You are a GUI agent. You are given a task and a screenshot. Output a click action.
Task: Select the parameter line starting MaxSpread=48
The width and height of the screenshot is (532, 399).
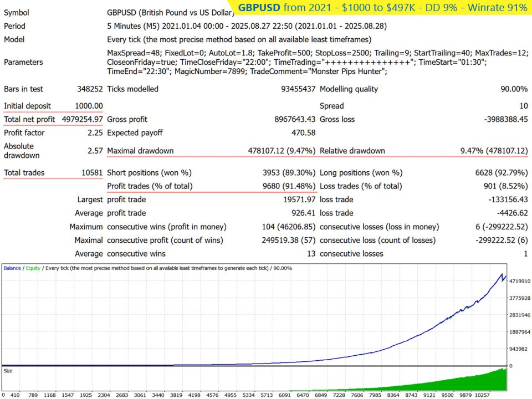318,53
